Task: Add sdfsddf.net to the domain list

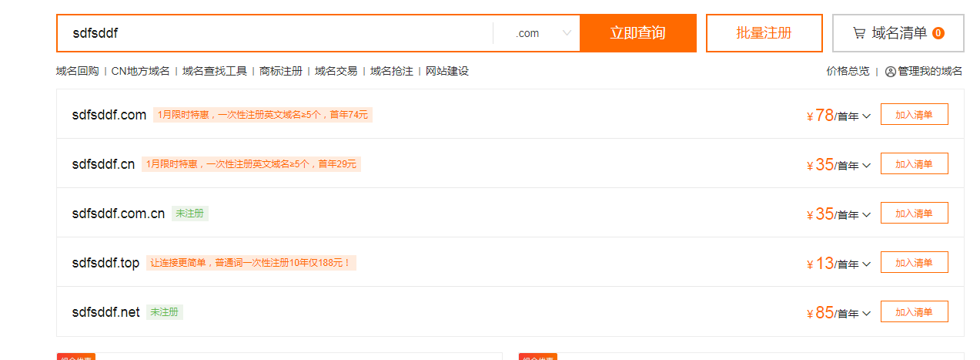Action: (x=914, y=311)
